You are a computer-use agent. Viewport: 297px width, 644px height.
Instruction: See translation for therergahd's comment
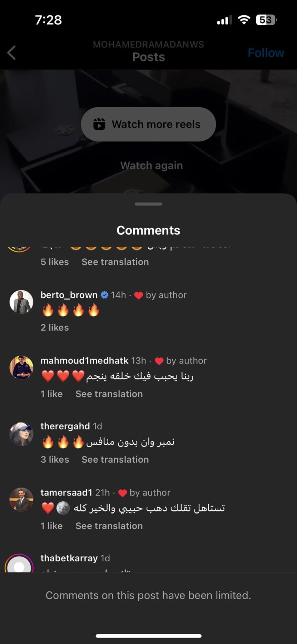click(x=115, y=459)
